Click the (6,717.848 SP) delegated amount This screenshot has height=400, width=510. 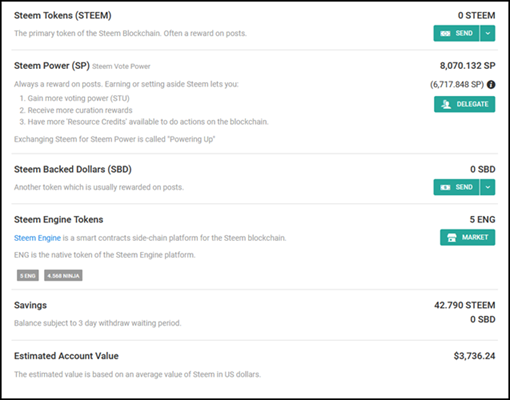point(457,85)
